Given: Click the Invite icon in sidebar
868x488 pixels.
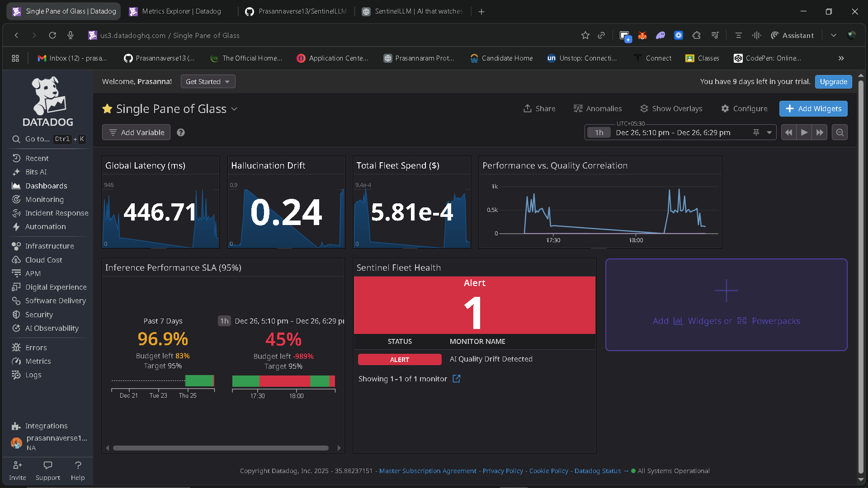Looking at the screenshot, I should (x=18, y=465).
